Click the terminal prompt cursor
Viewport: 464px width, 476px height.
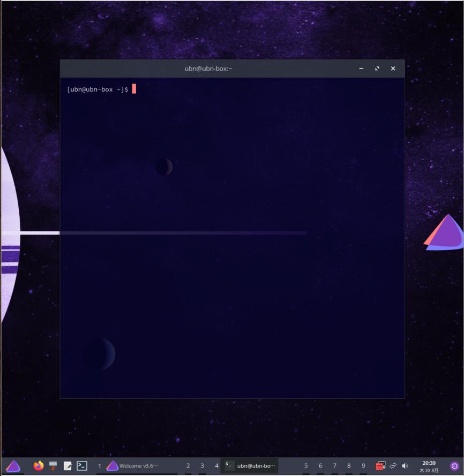pos(134,89)
